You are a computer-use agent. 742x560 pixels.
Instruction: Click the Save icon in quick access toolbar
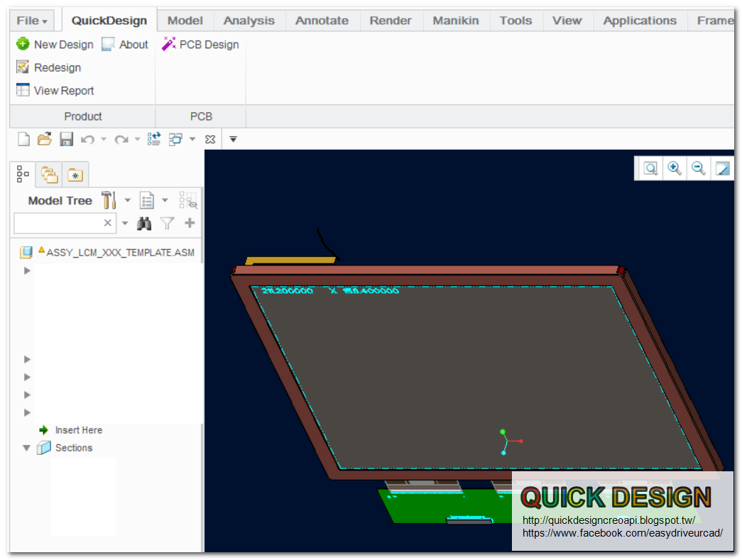(66, 138)
